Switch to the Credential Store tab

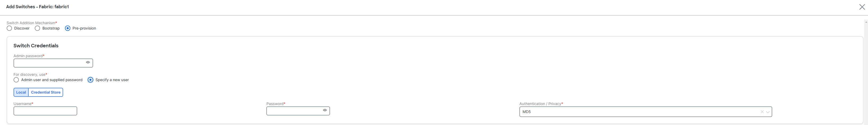click(46, 92)
